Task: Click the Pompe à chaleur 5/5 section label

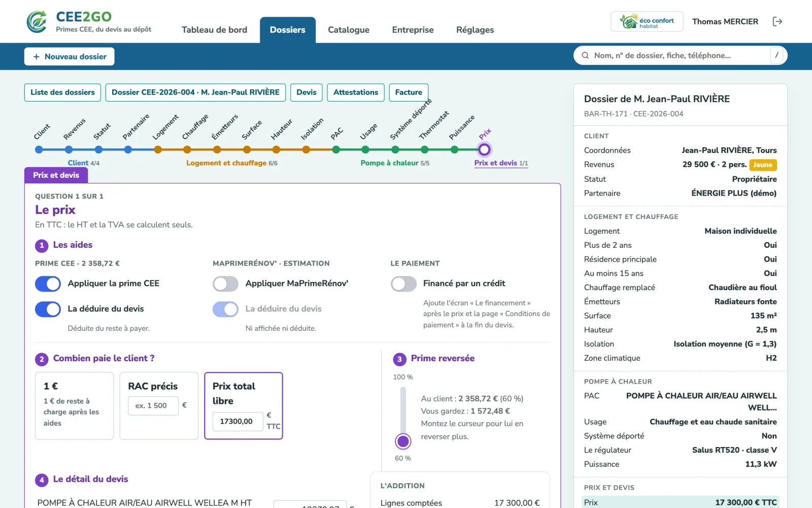Action: pos(395,163)
